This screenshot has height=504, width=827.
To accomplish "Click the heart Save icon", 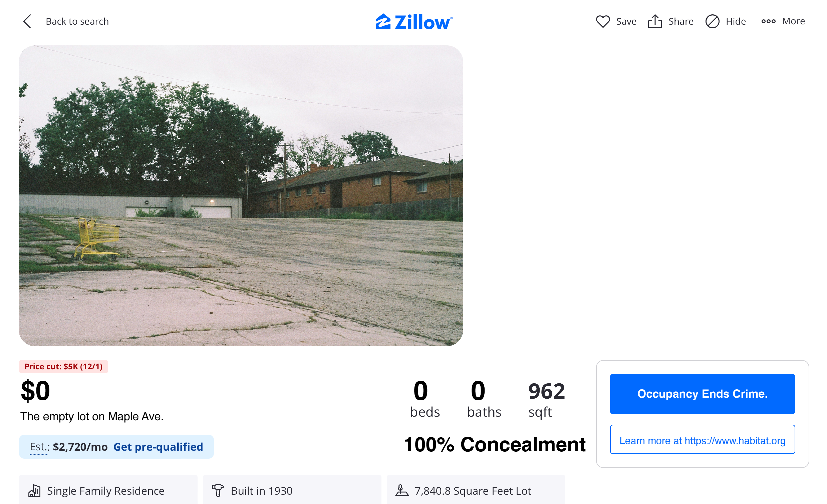I will tap(603, 21).
